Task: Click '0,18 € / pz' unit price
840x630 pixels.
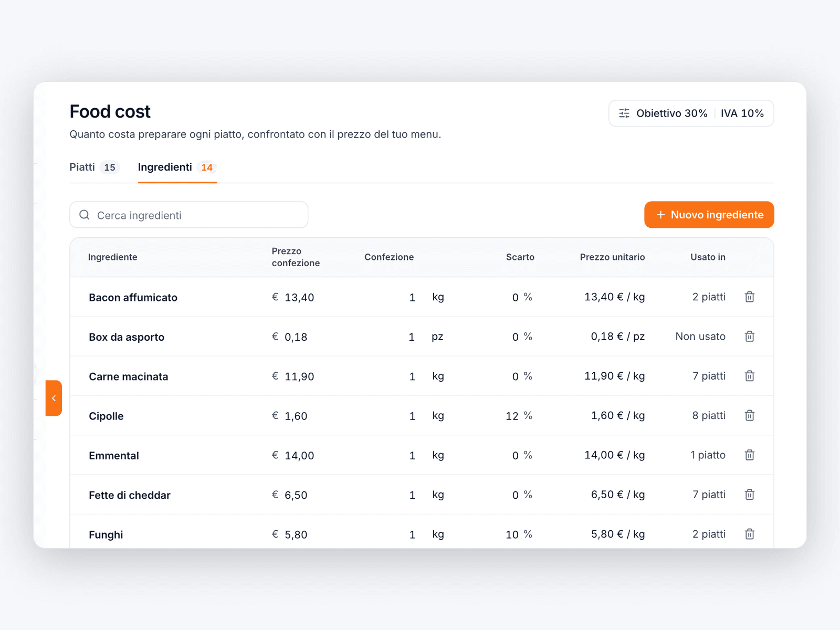Action: click(618, 337)
